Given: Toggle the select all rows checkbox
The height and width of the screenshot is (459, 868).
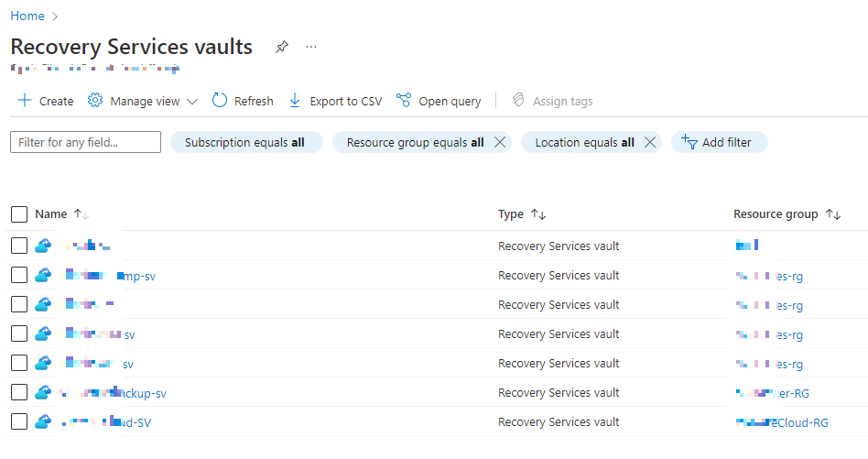Looking at the screenshot, I should 19,214.
